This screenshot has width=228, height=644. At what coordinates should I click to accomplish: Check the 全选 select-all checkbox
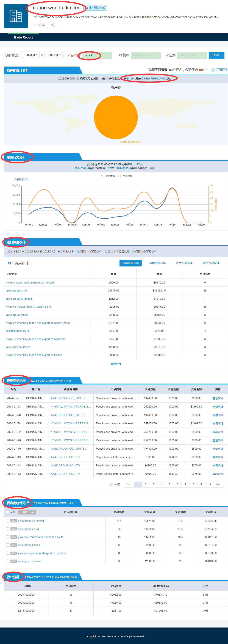[x=8, y=512]
